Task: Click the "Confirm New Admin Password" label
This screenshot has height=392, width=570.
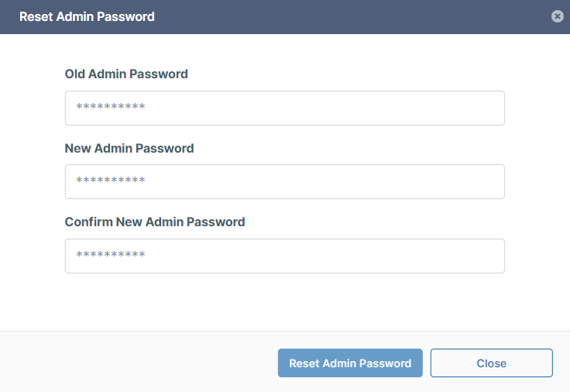Action: click(x=155, y=222)
